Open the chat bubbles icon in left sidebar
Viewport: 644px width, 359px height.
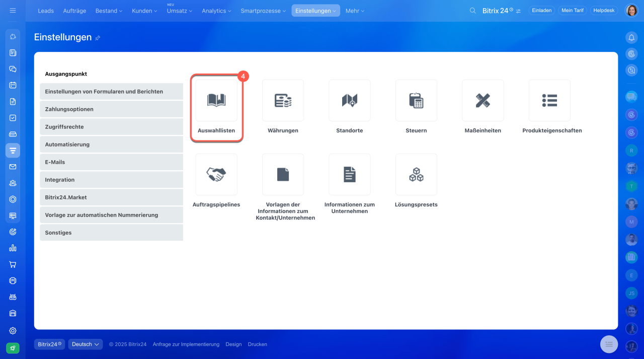(13, 69)
